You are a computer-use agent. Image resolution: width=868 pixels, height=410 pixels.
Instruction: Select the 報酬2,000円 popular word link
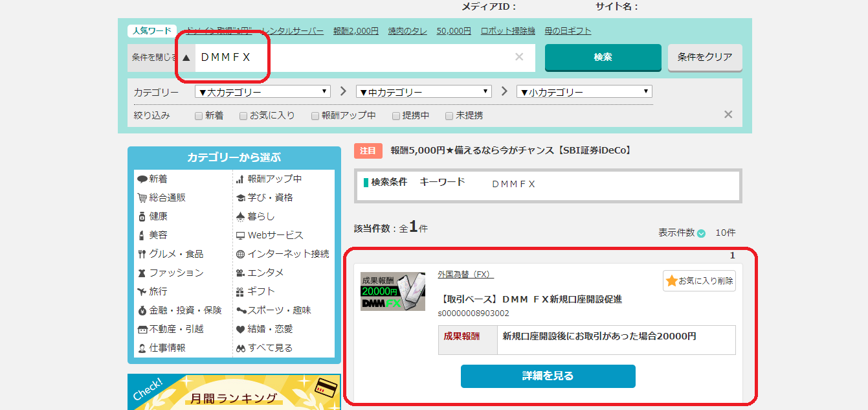click(356, 31)
